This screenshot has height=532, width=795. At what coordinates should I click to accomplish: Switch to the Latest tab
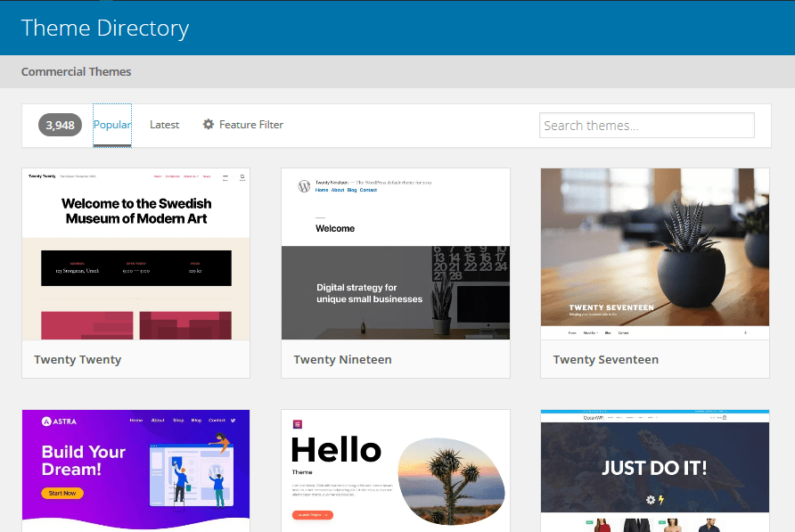pyautogui.click(x=164, y=125)
